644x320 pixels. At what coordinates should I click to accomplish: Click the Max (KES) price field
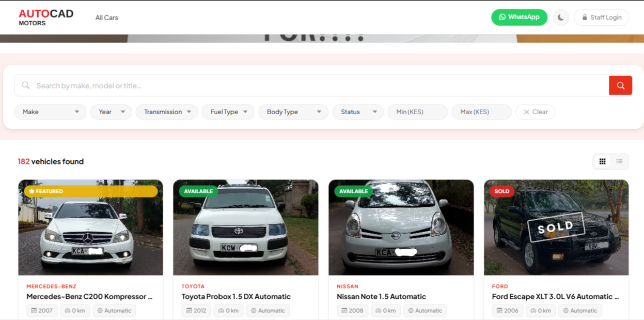pyautogui.click(x=482, y=112)
